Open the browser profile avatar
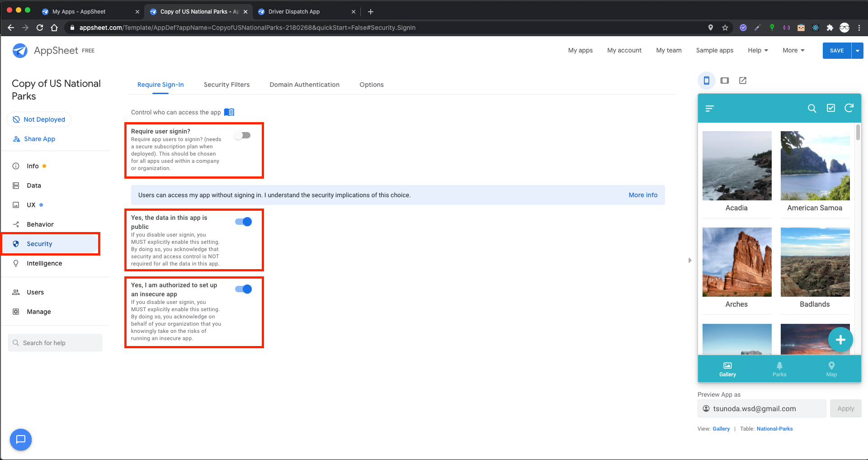This screenshot has height=460, width=868. tap(844, 28)
